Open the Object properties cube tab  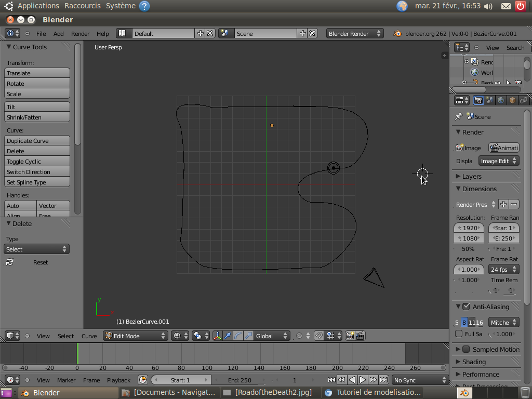(x=512, y=100)
